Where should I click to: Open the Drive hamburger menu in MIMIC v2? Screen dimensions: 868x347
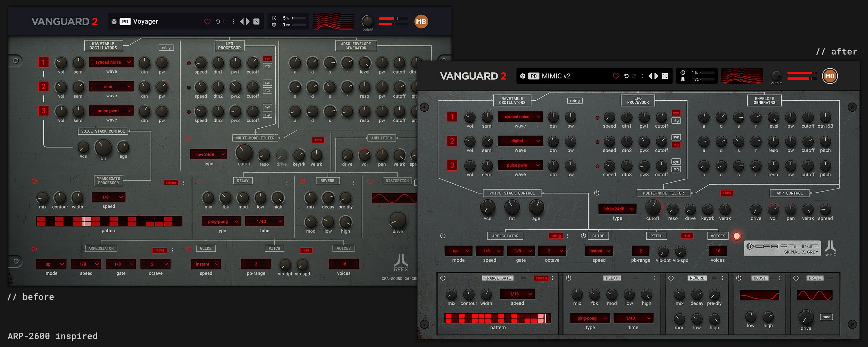tap(831, 278)
